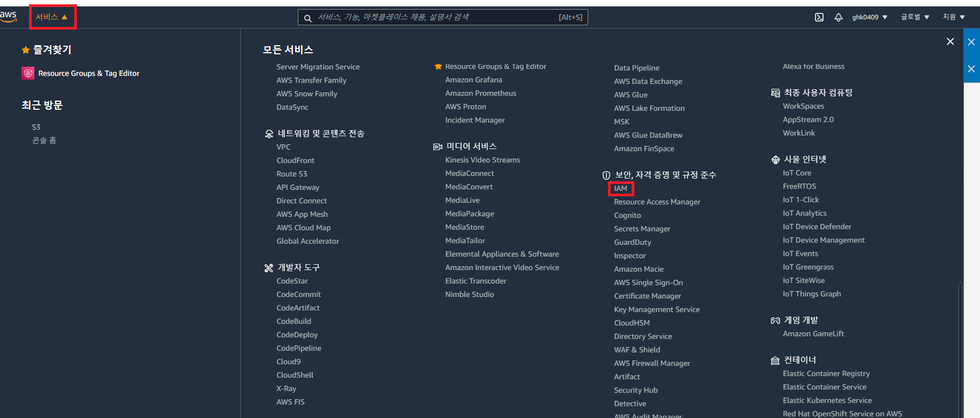The width and height of the screenshot is (980, 418).
Task: Close the services menu with X
Action: click(x=950, y=41)
